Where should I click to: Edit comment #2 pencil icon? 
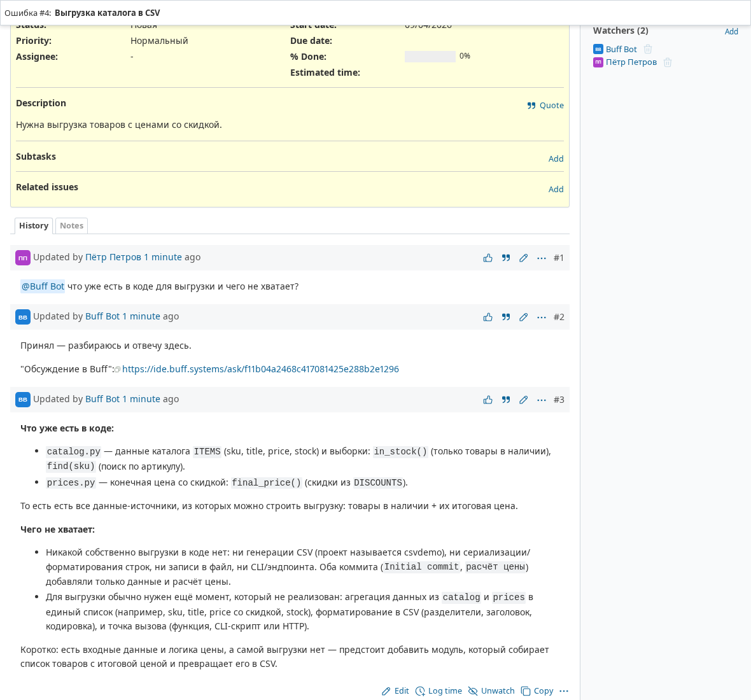click(x=524, y=317)
